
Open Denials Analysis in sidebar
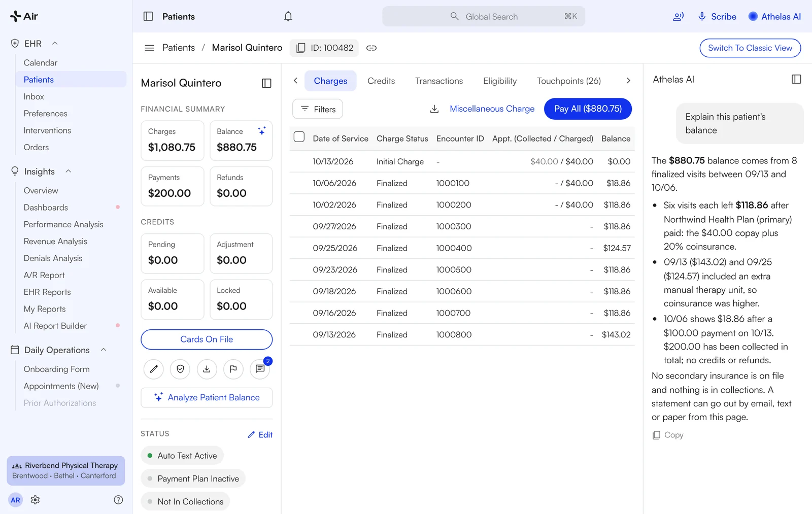click(53, 258)
